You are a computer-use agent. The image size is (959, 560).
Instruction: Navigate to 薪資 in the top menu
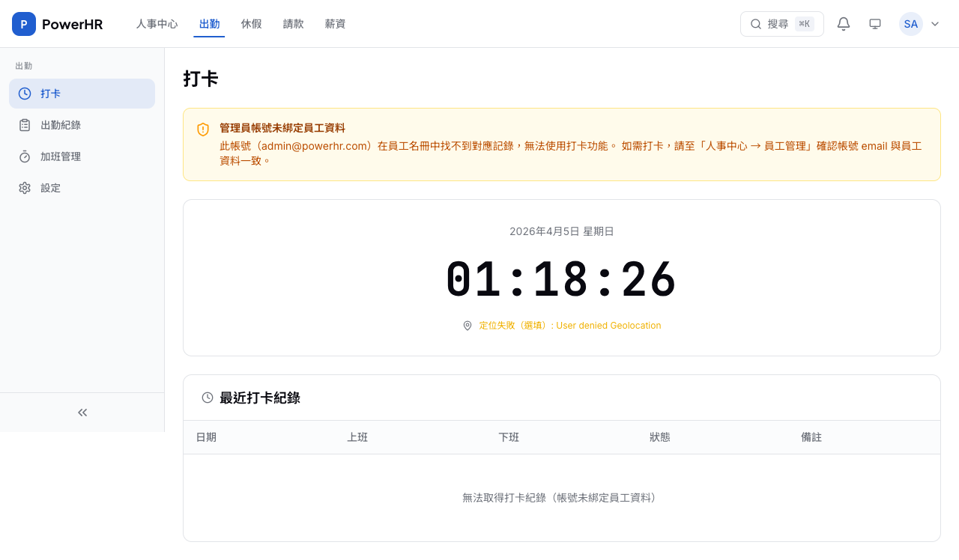(x=335, y=23)
